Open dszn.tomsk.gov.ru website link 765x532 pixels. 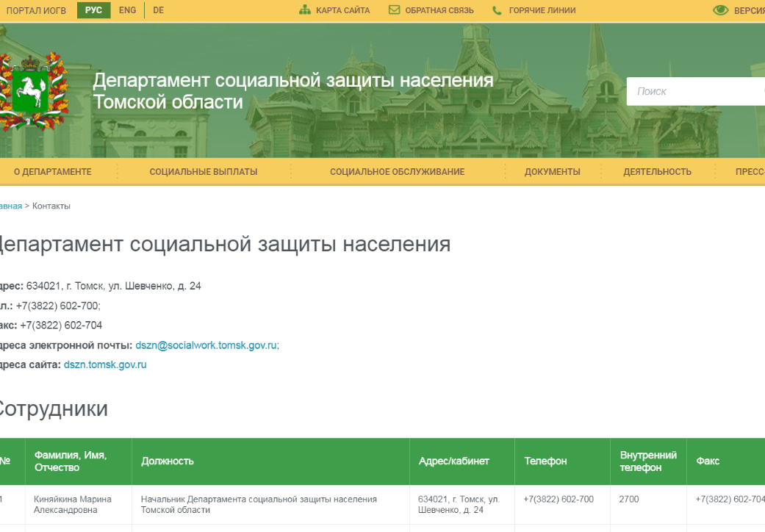[105, 364]
